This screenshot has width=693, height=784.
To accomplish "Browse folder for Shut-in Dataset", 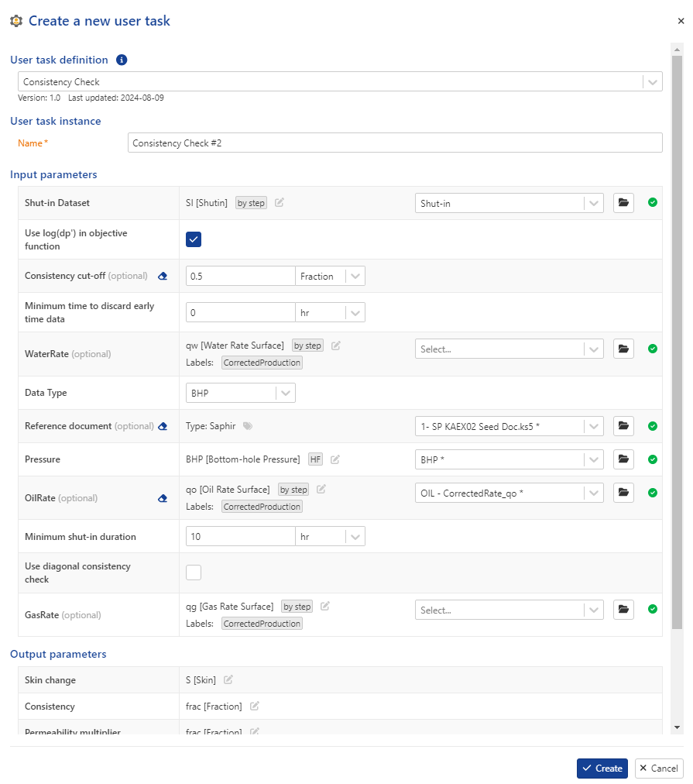I will coord(623,202).
